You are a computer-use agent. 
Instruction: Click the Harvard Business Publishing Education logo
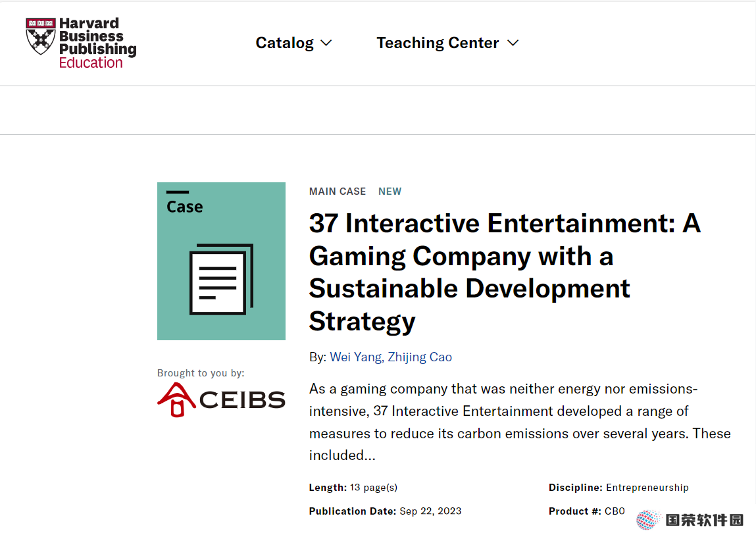click(x=81, y=43)
